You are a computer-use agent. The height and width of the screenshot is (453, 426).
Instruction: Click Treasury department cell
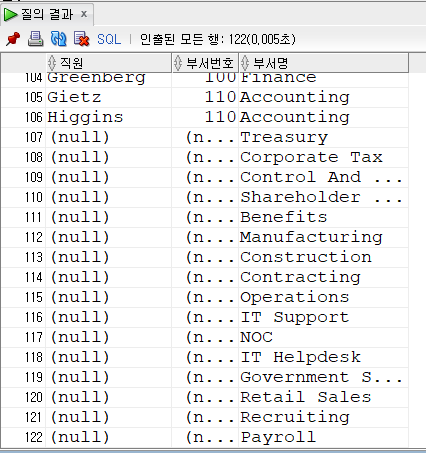[x=323, y=137]
